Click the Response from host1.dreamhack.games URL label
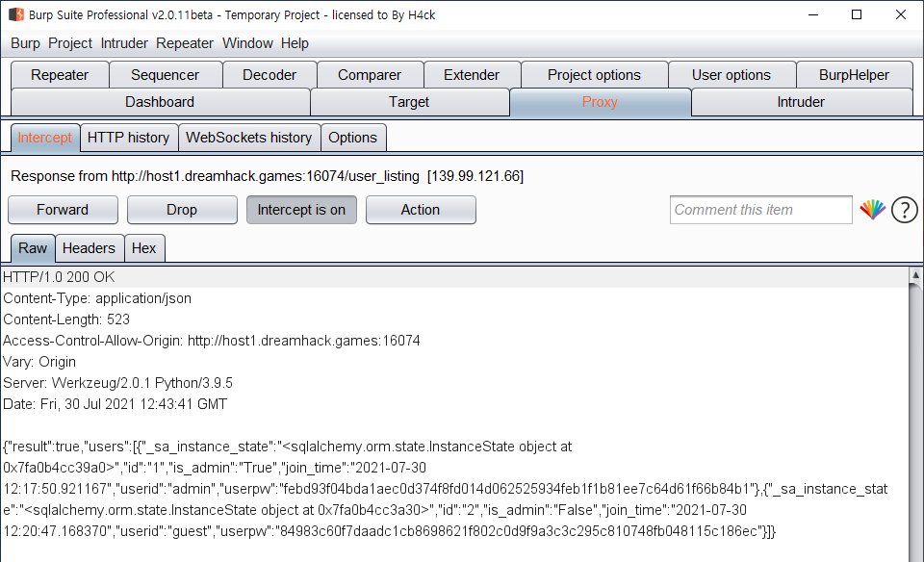Screen dimensions: 924x562 coord(267,176)
